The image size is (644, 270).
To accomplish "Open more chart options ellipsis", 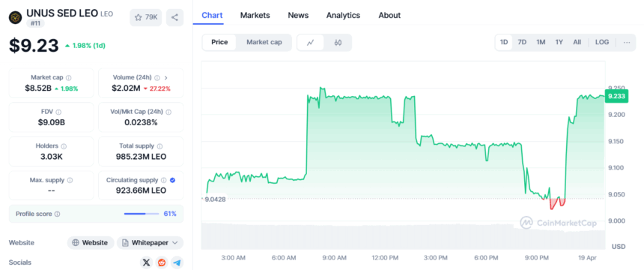I will [x=627, y=43].
